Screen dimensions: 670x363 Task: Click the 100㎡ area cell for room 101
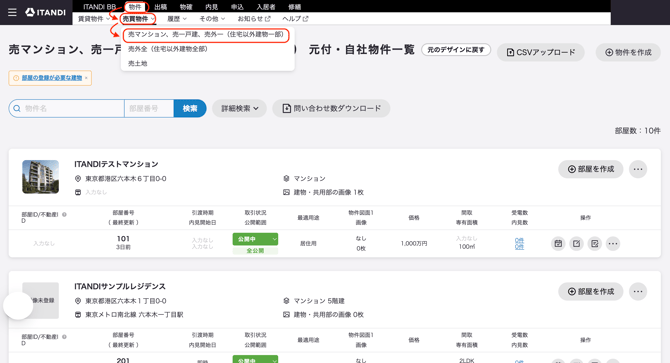(467, 247)
